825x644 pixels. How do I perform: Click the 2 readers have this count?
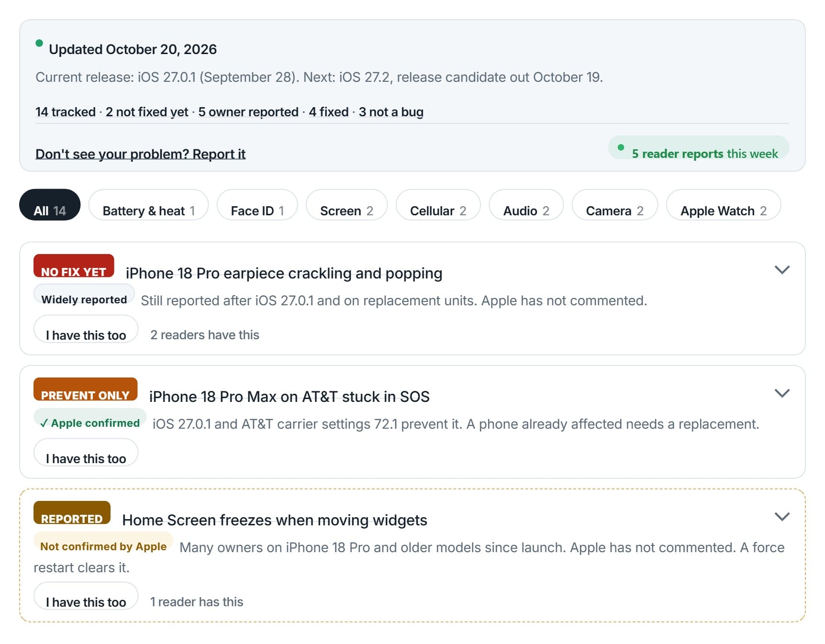click(205, 335)
